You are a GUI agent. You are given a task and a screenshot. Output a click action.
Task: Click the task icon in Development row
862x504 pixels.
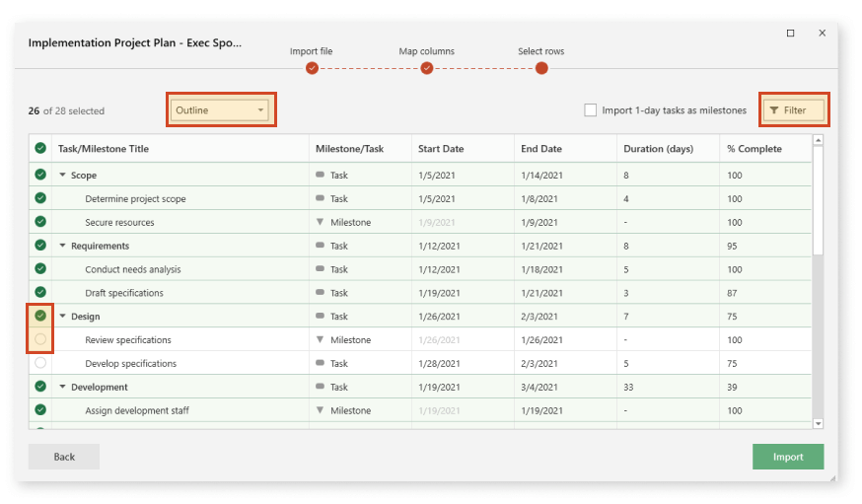coord(320,387)
